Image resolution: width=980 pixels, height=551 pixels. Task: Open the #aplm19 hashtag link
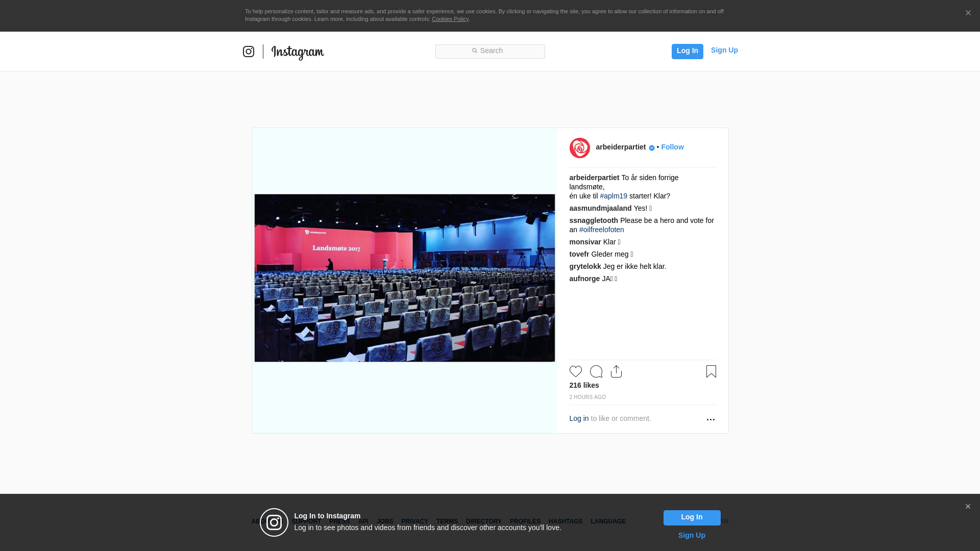click(614, 196)
